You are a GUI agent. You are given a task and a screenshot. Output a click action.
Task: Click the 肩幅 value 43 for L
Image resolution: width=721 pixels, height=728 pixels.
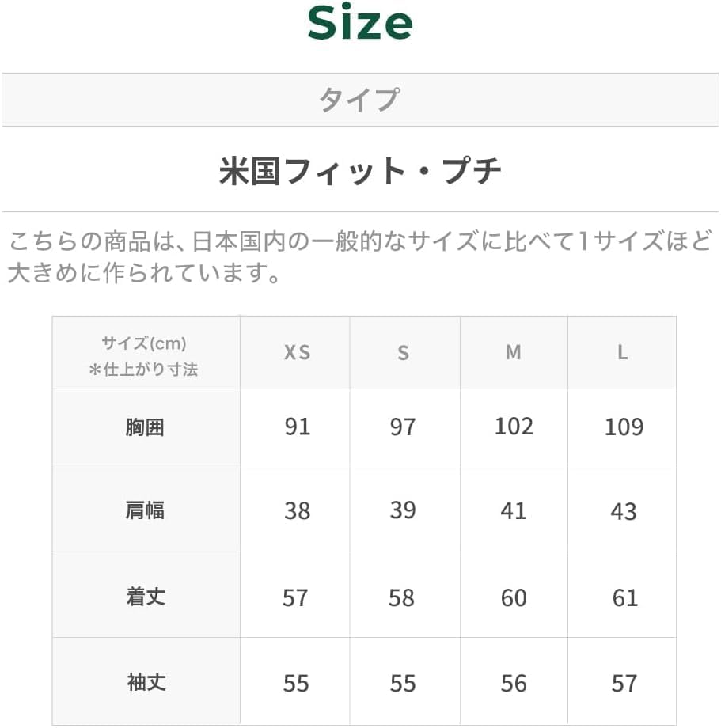pyautogui.click(x=624, y=512)
